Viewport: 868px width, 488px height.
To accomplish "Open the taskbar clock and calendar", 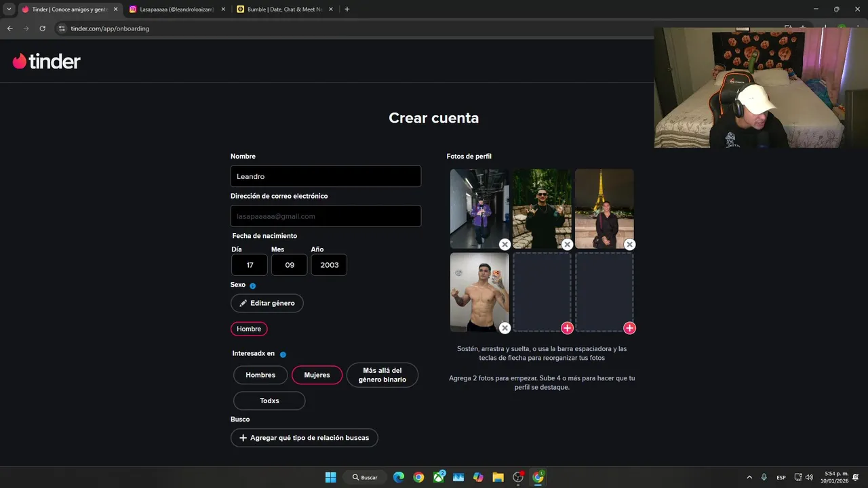I will [x=835, y=477].
